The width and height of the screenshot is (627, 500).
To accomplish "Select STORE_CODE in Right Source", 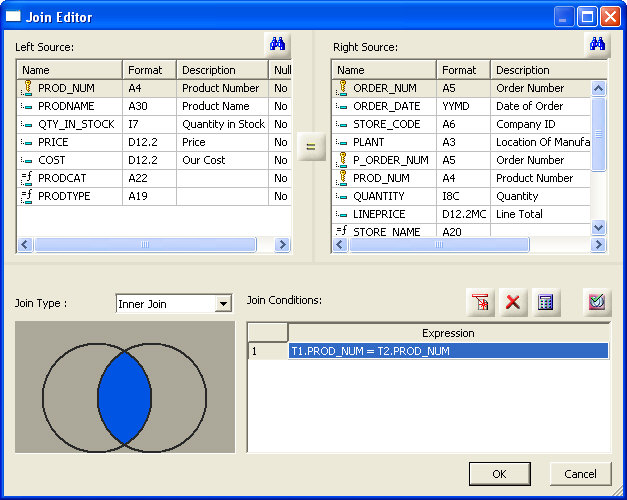I will 387,124.
